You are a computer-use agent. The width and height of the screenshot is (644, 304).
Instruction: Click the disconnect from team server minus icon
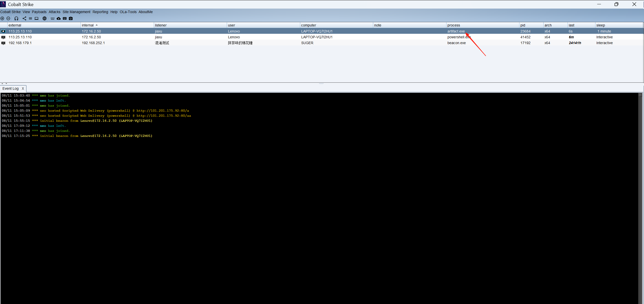click(8, 18)
